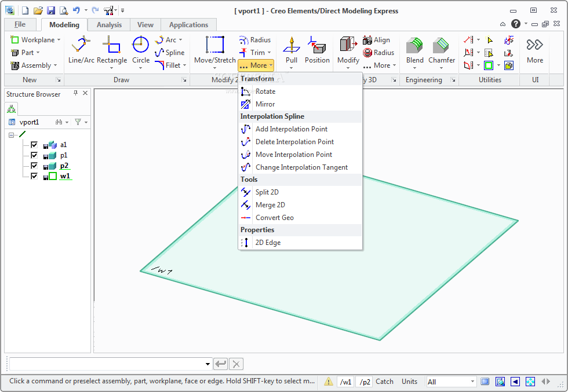Open the command line history dropdown
The height and width of the screenshot is (392, 568).
(x=207, y=364)
